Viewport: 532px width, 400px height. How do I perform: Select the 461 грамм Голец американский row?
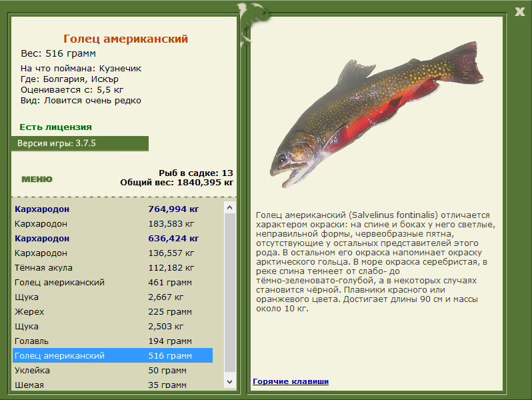pyautogui.click(x=113, y=282)
